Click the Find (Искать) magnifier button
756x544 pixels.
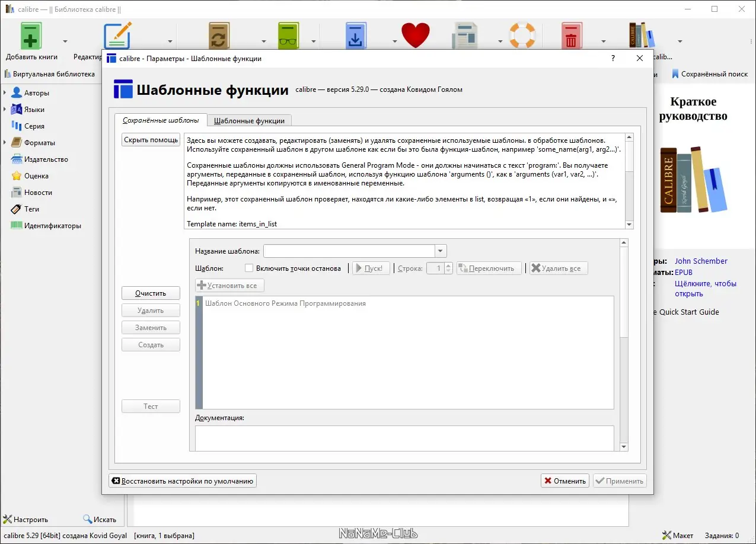[x=100, y=520]
